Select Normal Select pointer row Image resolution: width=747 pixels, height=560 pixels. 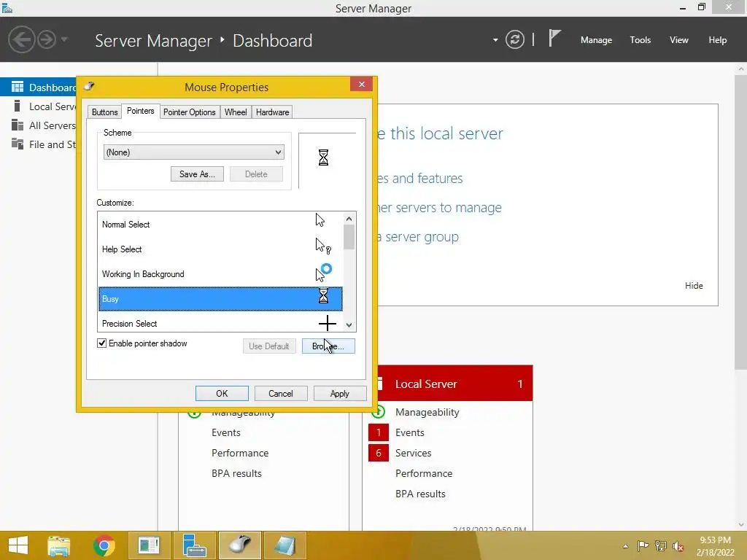pos(220,225)
